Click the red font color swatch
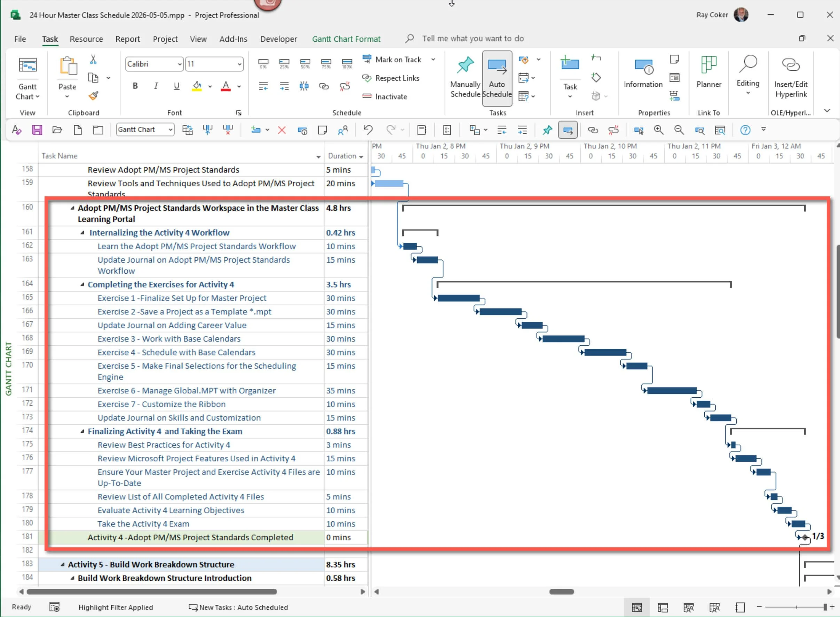Screen dimensions: 840x617 click(226, 86)
